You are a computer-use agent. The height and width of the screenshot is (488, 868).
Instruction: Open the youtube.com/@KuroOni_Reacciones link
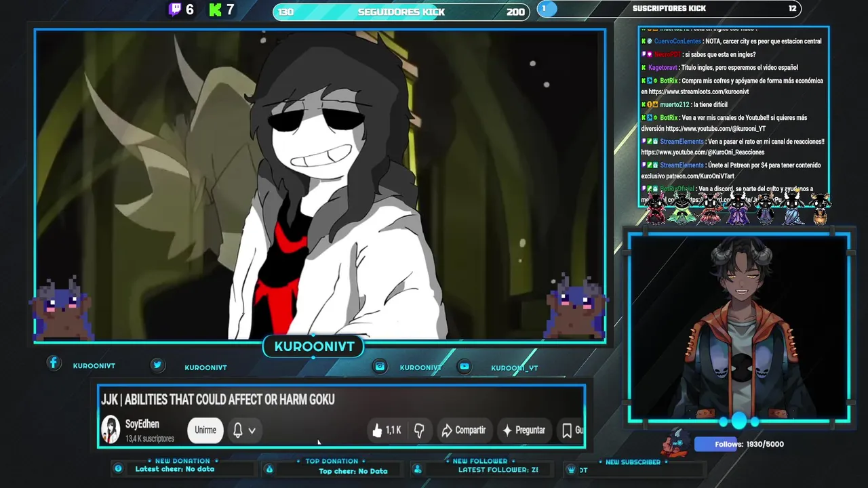pyautogui.click(x=703, y=152)
